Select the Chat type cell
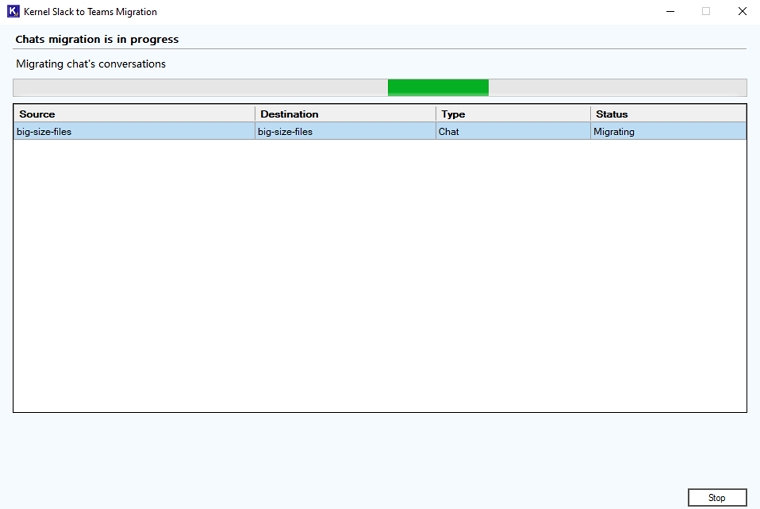Screen dimensions: 760x509 513,131
